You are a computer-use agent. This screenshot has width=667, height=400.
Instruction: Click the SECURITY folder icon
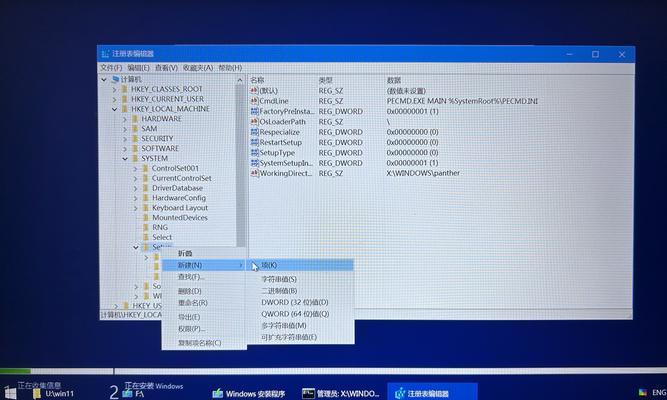(135, 138)
